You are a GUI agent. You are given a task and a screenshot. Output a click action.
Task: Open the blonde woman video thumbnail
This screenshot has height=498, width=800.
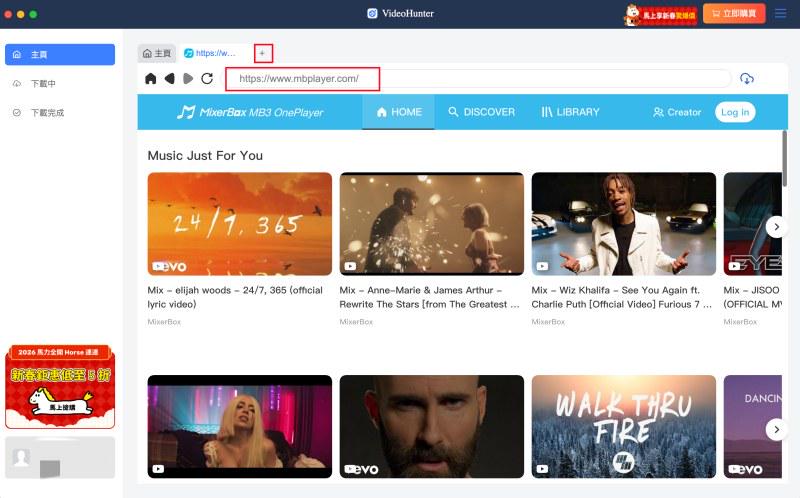pyautogui.click(x=240, y=427)
